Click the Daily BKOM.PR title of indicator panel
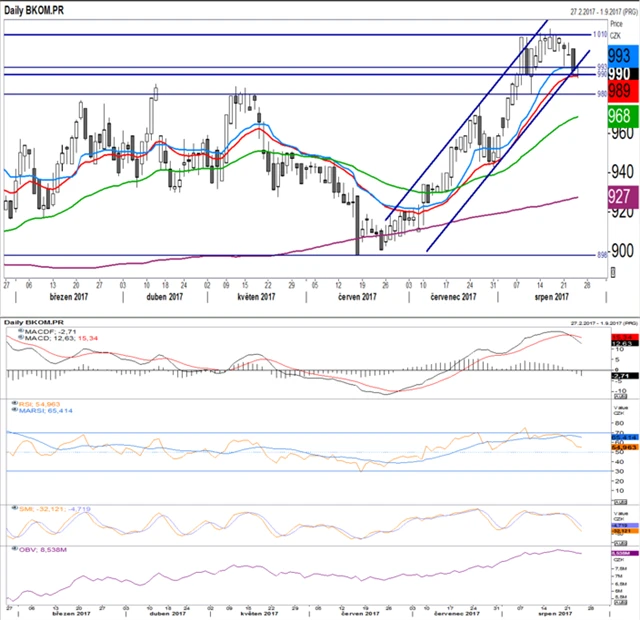Screen dimensions: 640x620 pos(31,321)
